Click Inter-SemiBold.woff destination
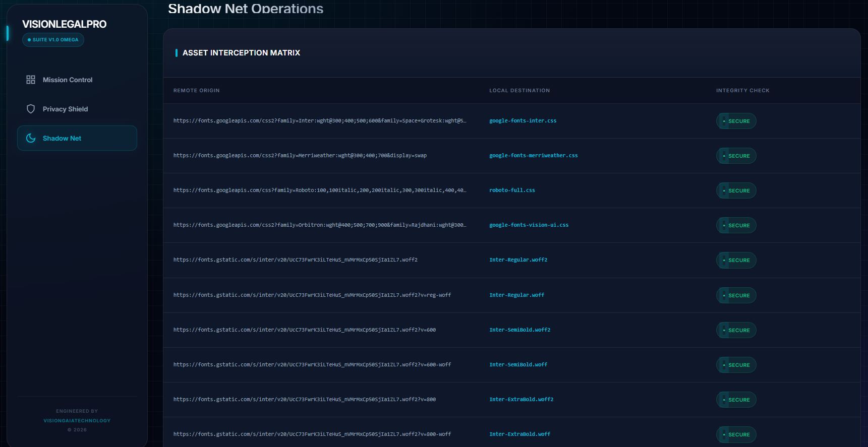Image resolution: width=868 pixels, height=447 pixels. [518, 365]
